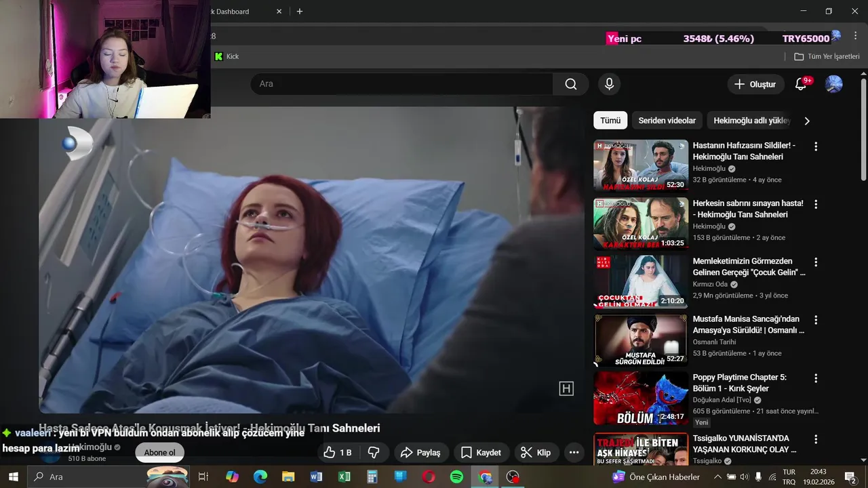
Task: Click the Oluştur create button
Action: [x=755, y=84]
